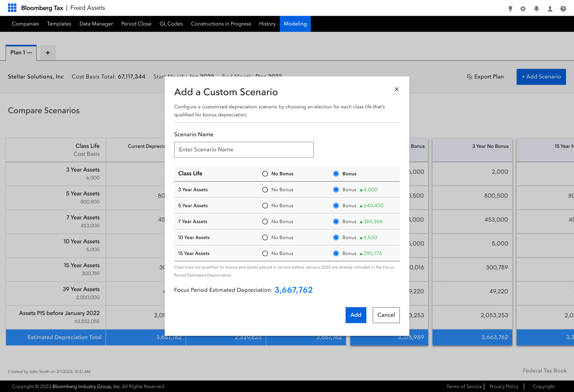Click the Add button to save scenario
This screenshot has width=574, height=392.
(x=356, y=315)
